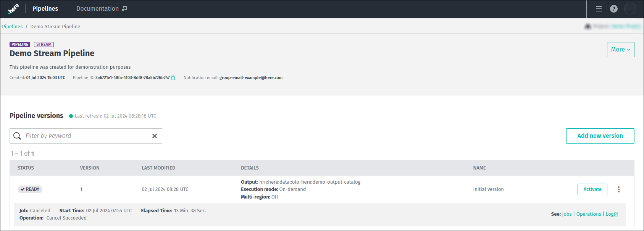Image resolution: width=644 pixels, height=231 pixels.
Task: Click the created date '01 Jul 2024 15:03 UTC'
Action: [45, 78]
